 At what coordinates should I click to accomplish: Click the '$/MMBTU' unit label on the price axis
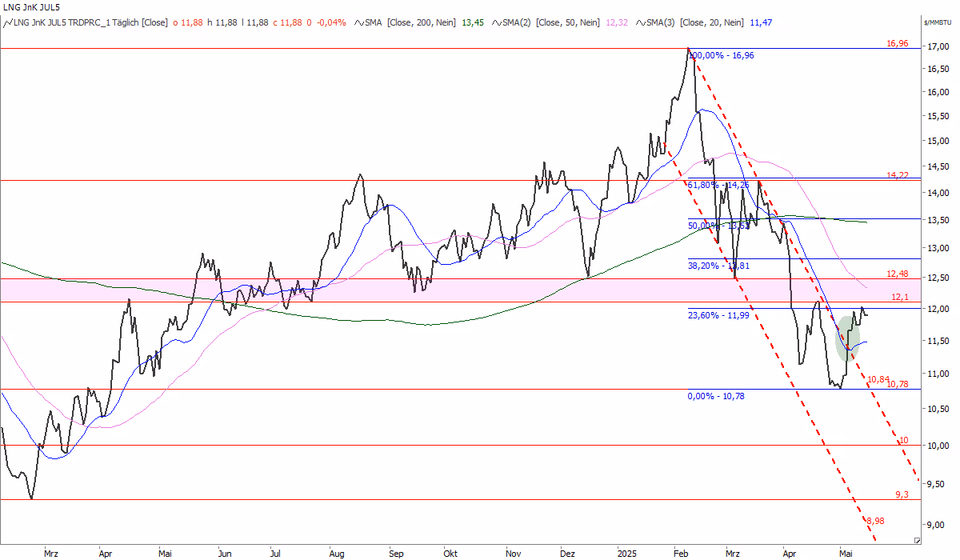coord(938,23)
